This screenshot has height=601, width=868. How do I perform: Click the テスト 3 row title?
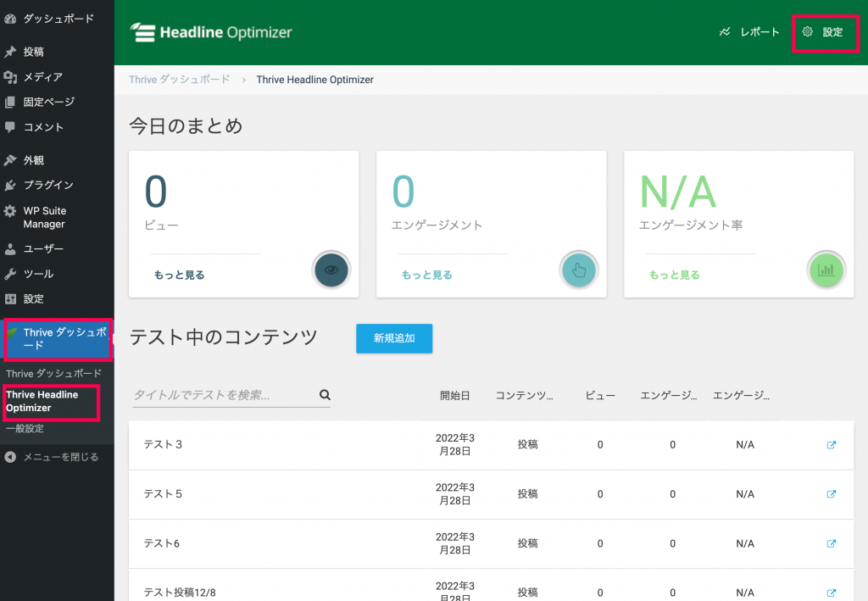[163, 444]
